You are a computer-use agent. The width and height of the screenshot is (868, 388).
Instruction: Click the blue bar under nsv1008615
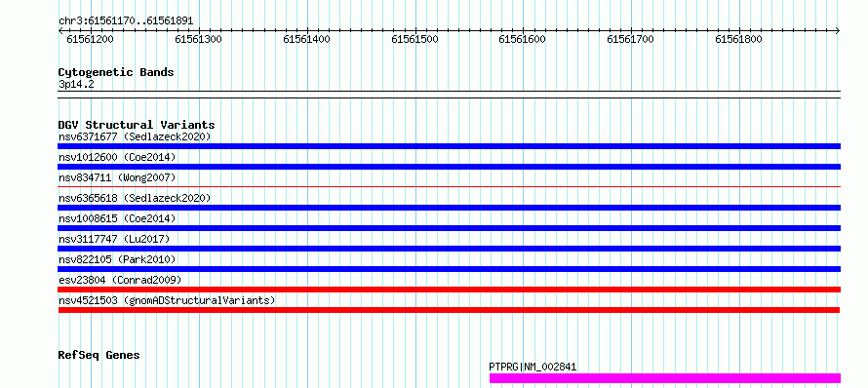coord(450,228)
